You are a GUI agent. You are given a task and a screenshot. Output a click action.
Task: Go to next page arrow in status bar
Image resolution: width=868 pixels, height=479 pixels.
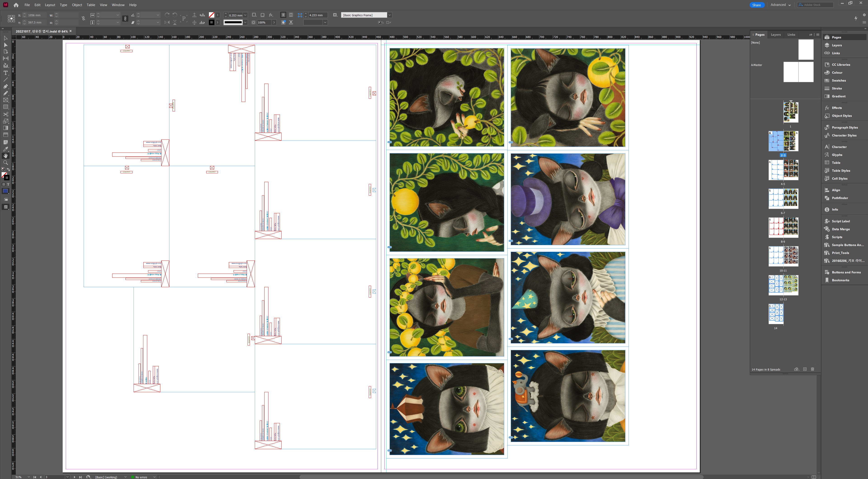[74, 477]
